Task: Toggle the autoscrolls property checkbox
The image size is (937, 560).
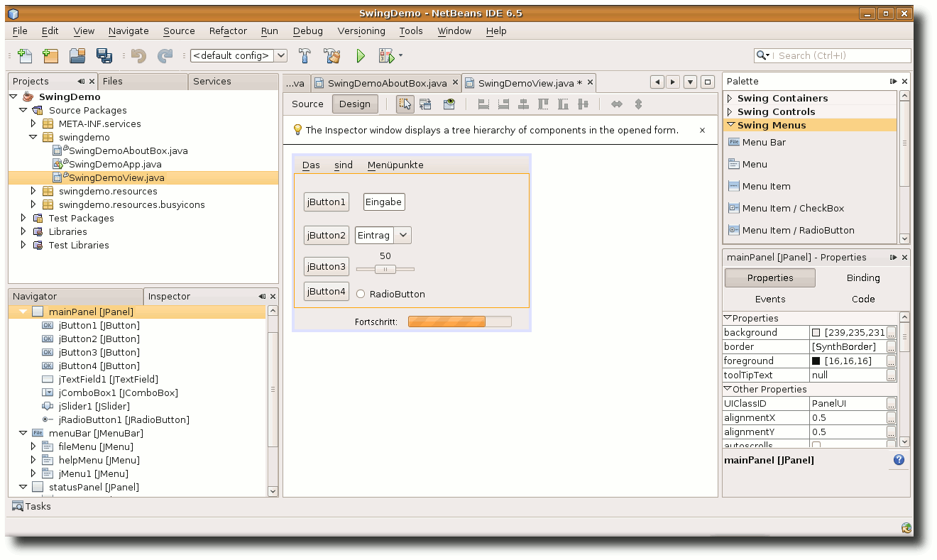Action: (x=816, y=446)
